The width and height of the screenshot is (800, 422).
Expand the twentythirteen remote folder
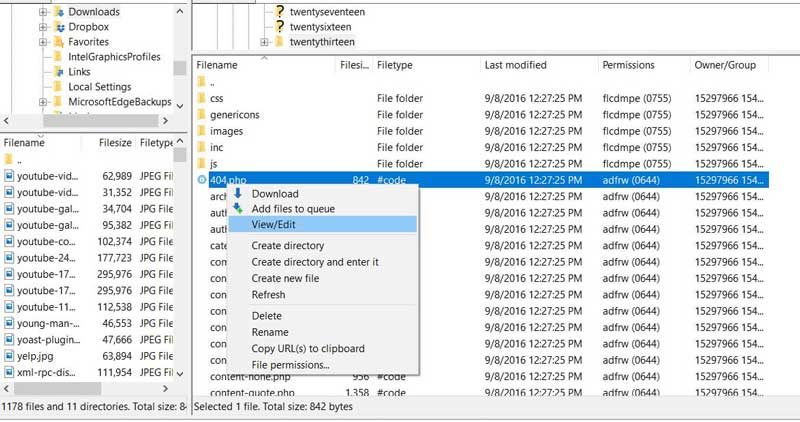coord(264,42)
